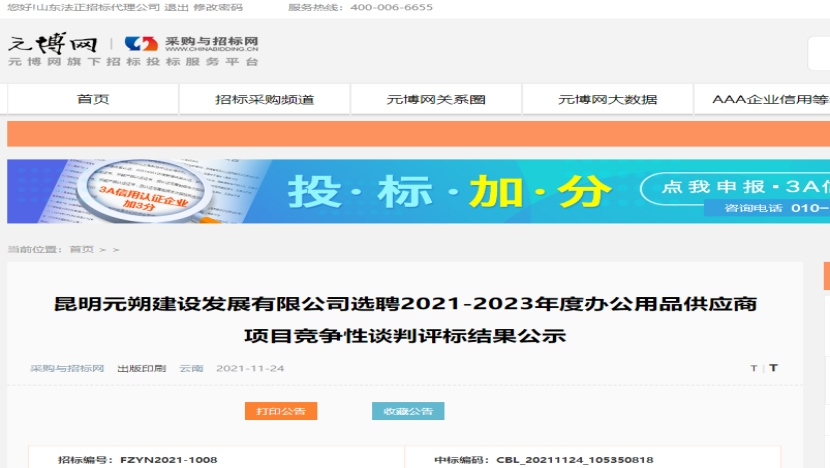Click the 云南 region link
The image size is (830, 468).
[x=191, y=368]
